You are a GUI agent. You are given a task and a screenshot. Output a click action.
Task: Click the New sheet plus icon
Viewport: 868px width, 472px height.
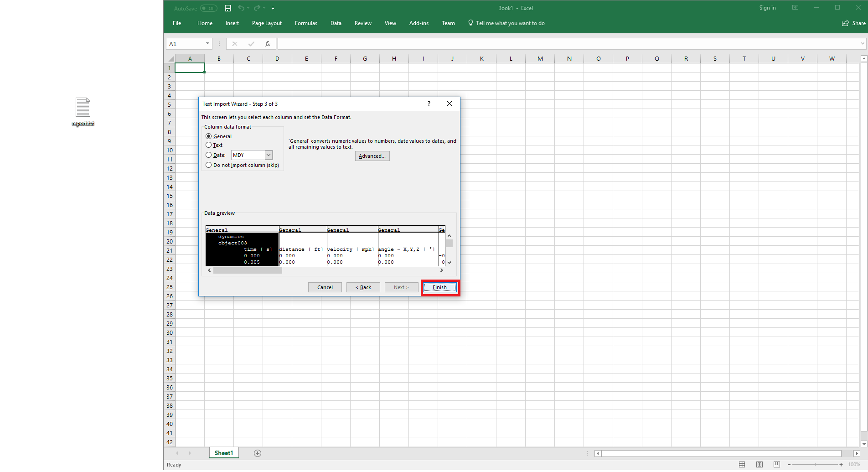pyautogui.click(x=258, y=453)
